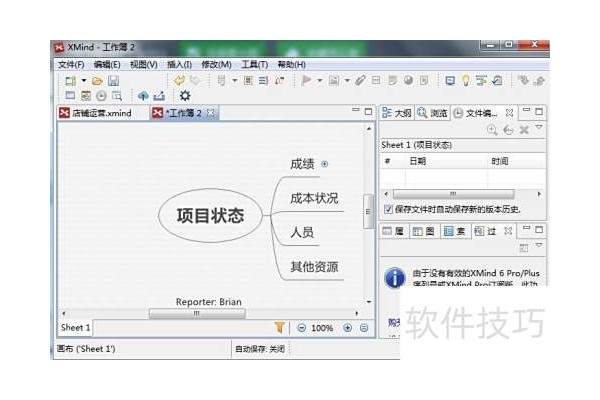Click the New Workbook toolbar icon
Image resolution: width=600 pixels, height=400 pixels.
(x=70, y=81)
